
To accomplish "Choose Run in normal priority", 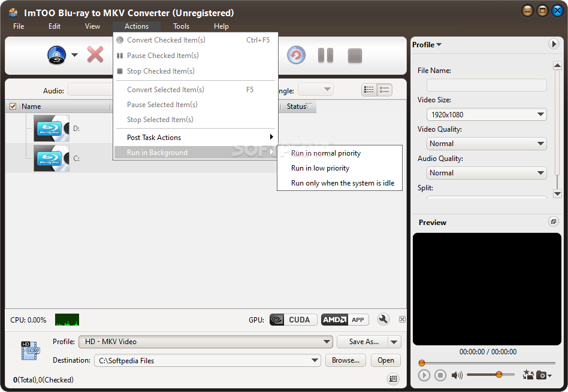I will [340, 153].
